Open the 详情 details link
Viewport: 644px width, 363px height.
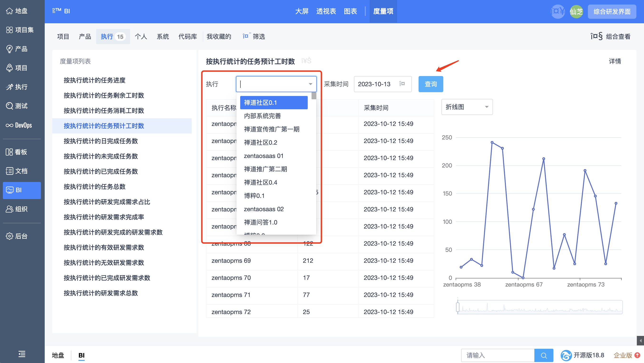pyautogui.click(x=615, y=61)
